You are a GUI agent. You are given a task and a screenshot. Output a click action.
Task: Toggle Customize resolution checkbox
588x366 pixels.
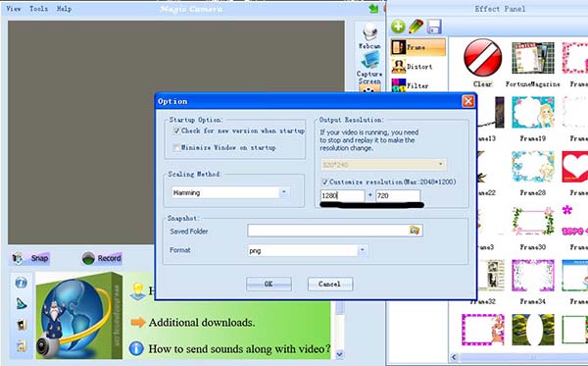pos(324,182)
